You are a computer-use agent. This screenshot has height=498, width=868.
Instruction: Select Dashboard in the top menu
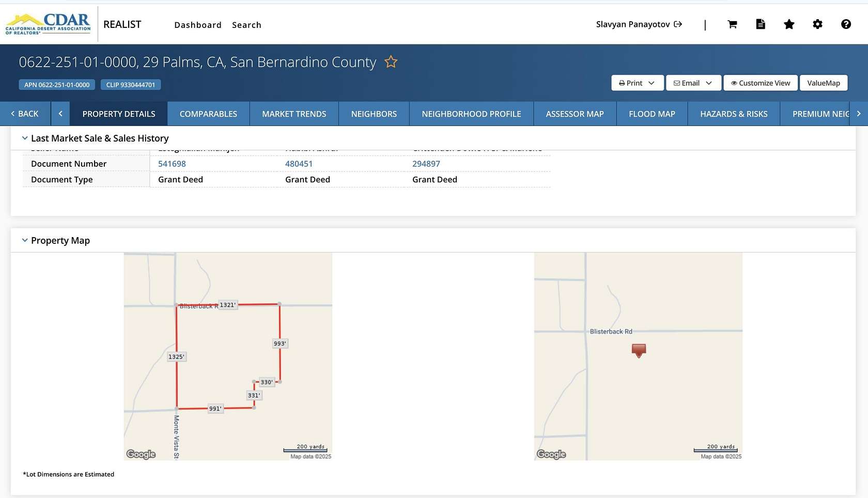coord(198,25)
